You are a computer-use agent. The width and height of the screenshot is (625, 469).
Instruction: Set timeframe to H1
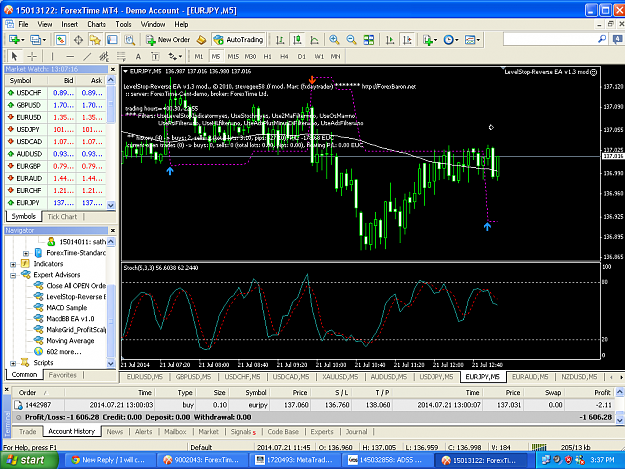tap(267, 57)
